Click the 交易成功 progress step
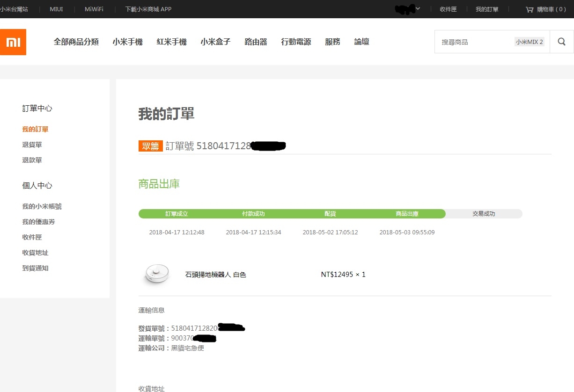This screenshot has width=574, height=392. [x=484, y=214]
